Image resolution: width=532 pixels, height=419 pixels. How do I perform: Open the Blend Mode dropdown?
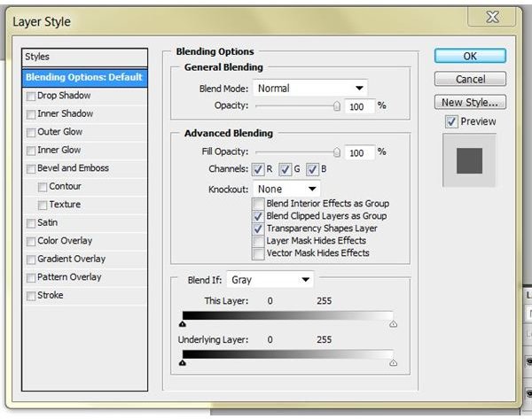pos(310,88)
